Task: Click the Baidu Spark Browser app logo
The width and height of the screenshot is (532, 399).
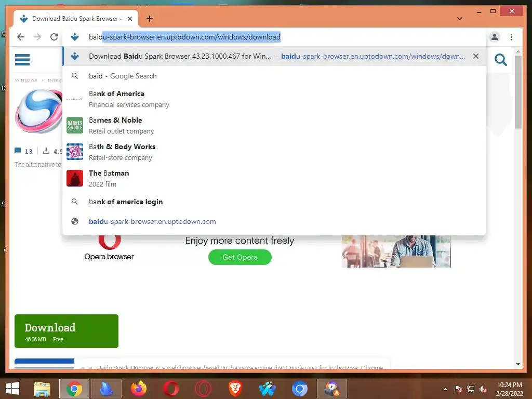Action: [x=38, y=111]
